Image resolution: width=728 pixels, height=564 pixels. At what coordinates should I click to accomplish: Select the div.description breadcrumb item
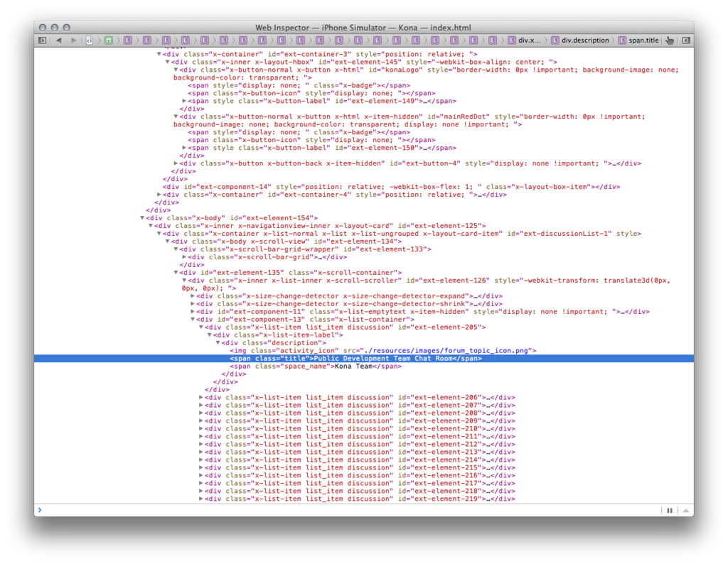click(x=580, y=40)
